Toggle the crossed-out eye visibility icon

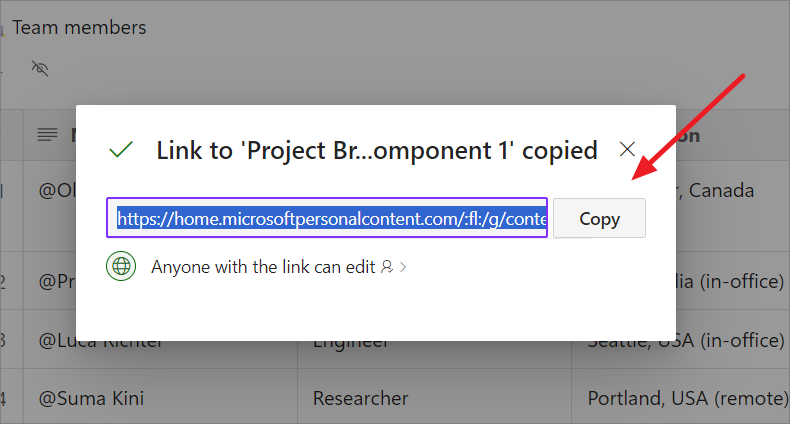coord(40,68)
